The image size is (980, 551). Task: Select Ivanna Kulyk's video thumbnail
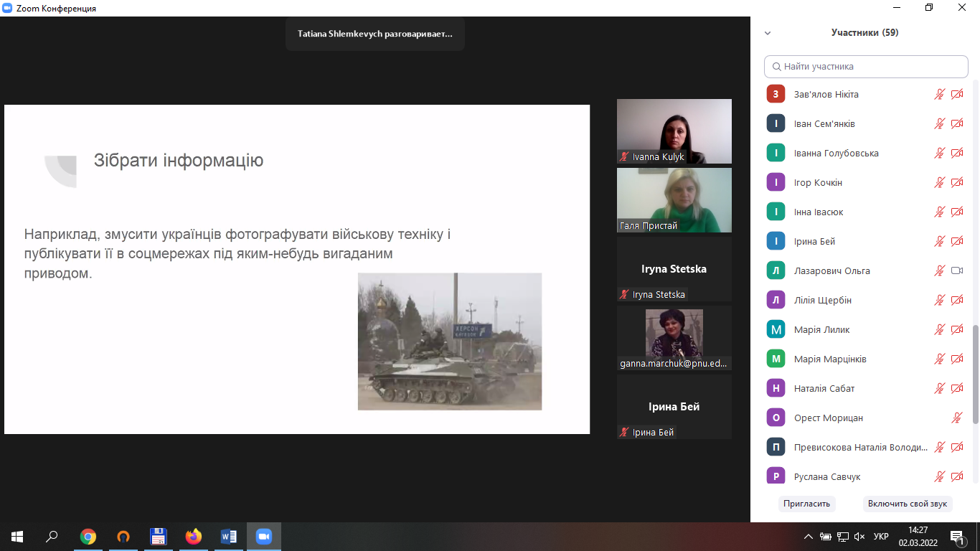click(x=674, y=131)
